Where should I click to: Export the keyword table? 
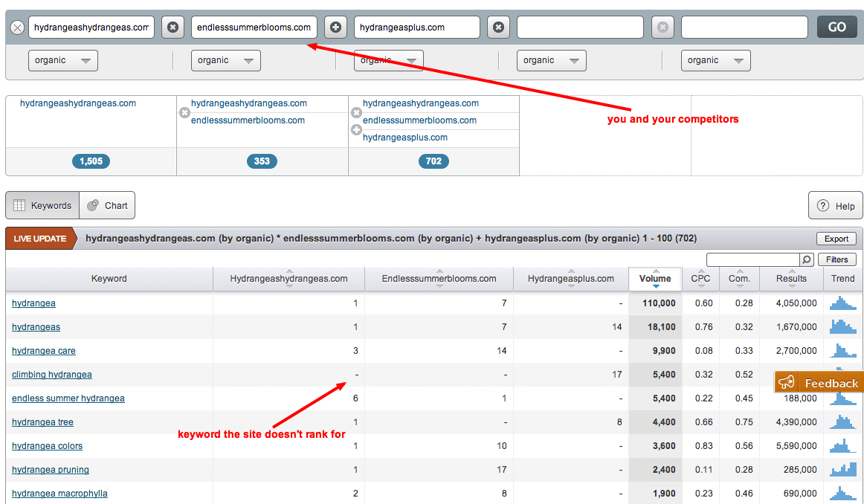point(836,239)
